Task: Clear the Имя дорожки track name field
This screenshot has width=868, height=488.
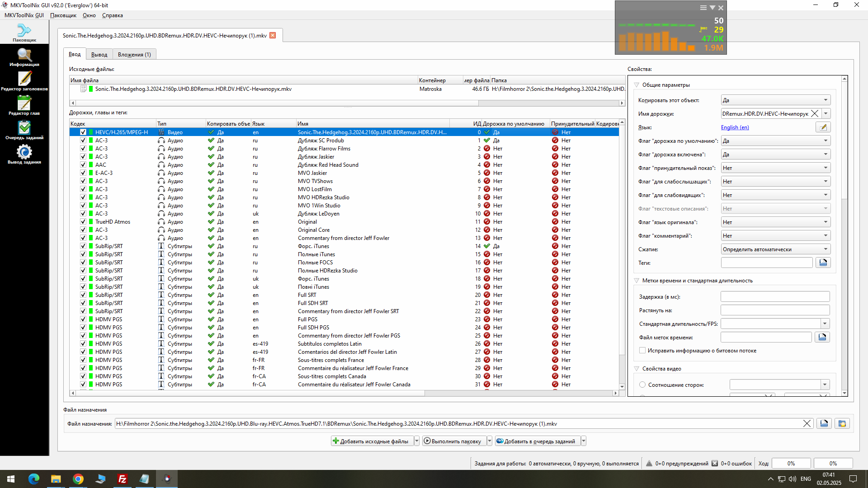Action: (x=815, y=114)
